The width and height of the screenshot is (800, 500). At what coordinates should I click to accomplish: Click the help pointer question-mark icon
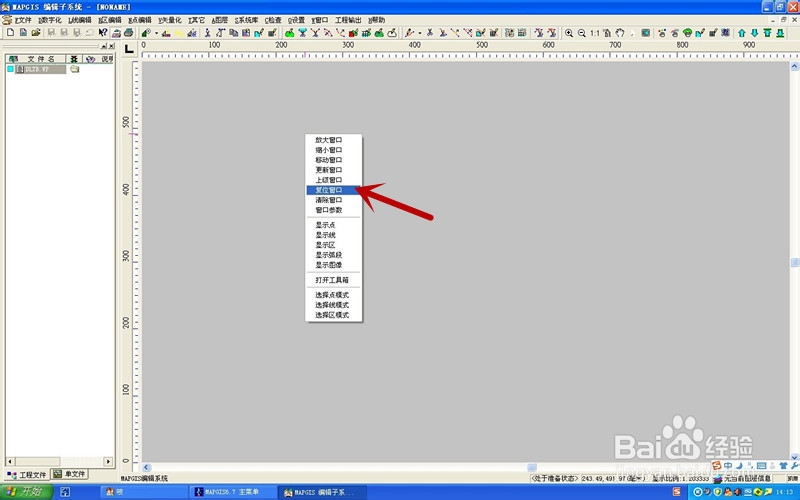click(103, 33)
